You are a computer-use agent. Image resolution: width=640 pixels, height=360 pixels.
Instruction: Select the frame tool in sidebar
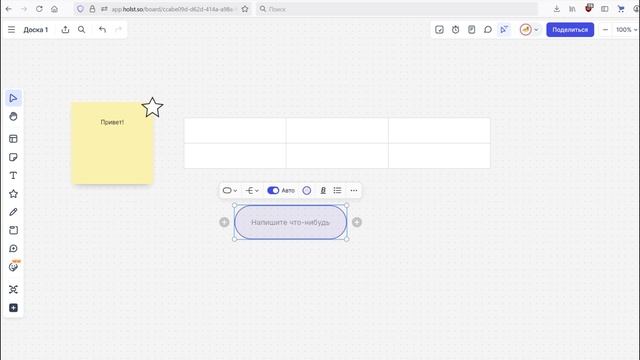pyautogui.click(x=13, y=230)
